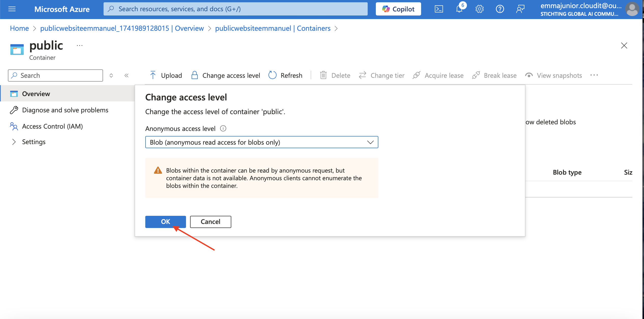The image size is (644, 319).
Task: Open Diagnose and solve problems
Action: coord(65,110)
